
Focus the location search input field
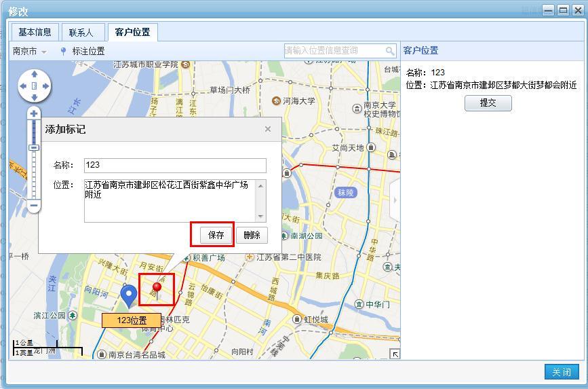pos(334,51)
